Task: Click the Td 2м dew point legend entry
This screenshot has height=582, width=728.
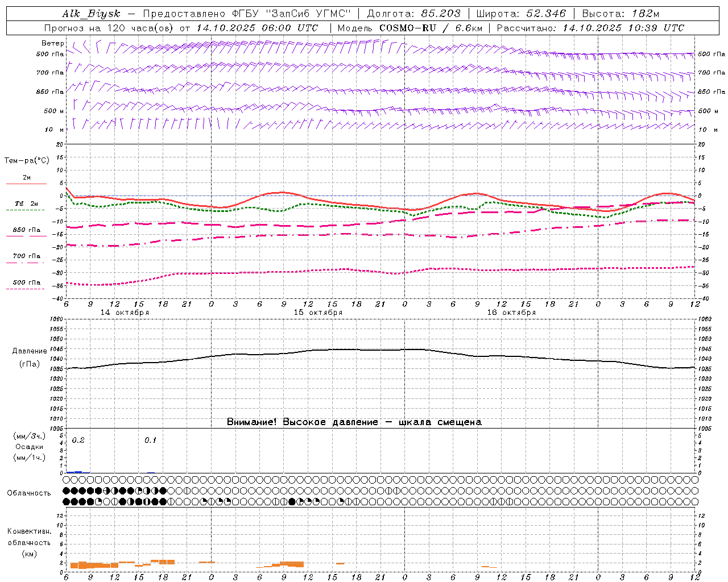Action: tap(26, 203)
